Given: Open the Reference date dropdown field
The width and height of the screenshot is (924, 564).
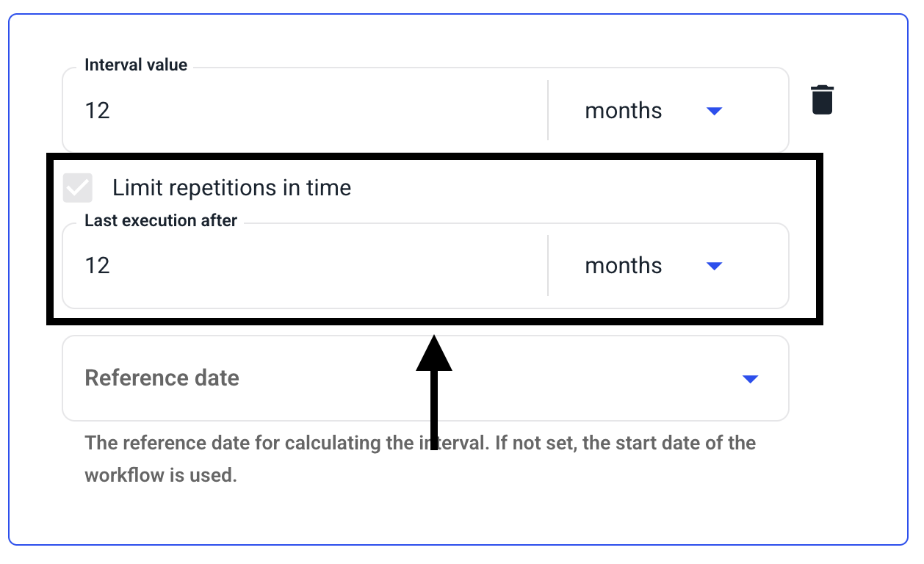Looking at the screenshot, I should coord(425,378).
